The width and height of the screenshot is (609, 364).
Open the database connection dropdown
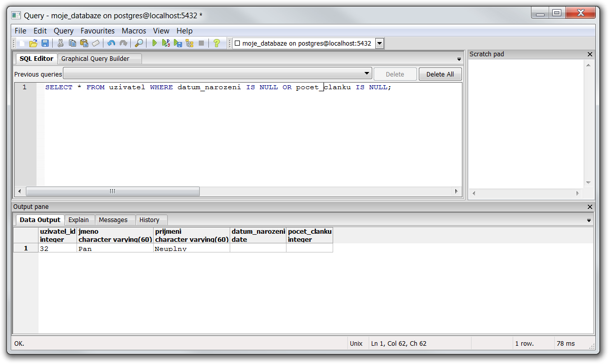[379, 44]
